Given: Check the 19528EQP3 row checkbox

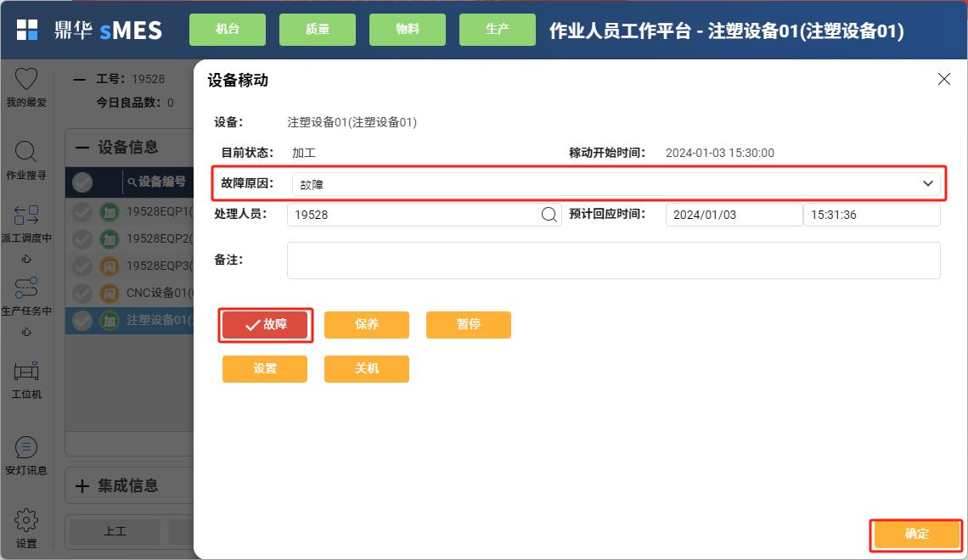Looking at the screenshot, I should (x=82, y=266).
